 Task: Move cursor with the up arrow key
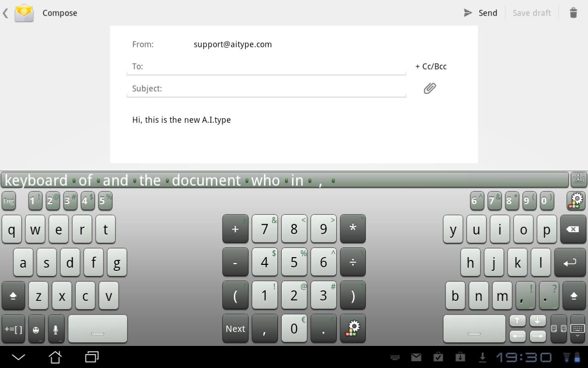[x=518, y=321]
